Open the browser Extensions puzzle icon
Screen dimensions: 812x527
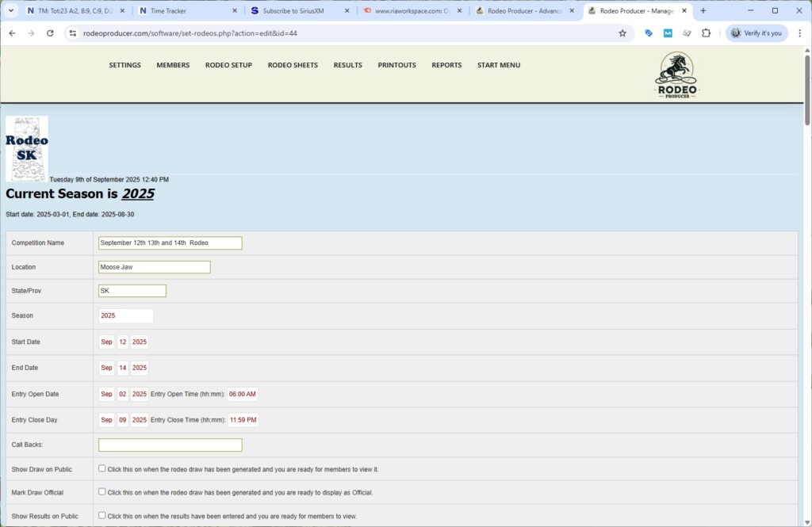(707, 33)
